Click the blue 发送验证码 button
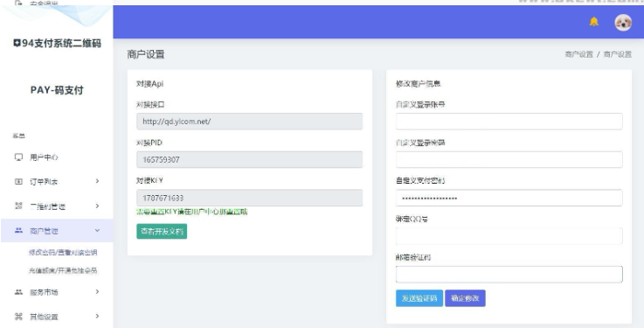This screenshot has height=328, width=644. (419, 298)
